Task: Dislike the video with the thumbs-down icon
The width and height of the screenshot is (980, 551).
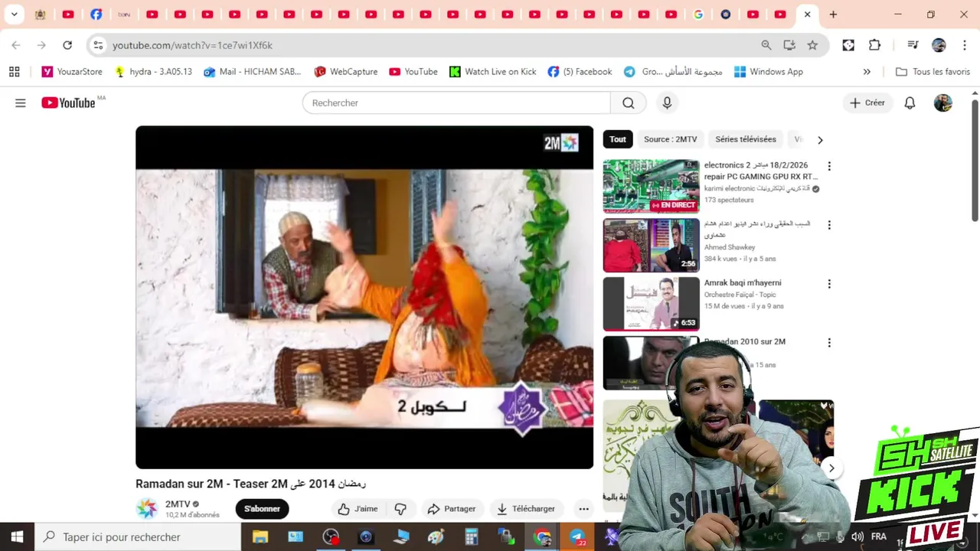Action: click(x=400, y=509)
